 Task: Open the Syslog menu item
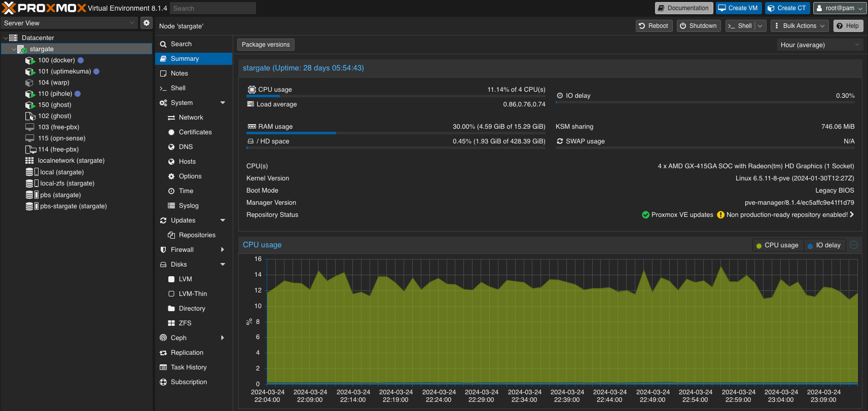pos(189,206)
